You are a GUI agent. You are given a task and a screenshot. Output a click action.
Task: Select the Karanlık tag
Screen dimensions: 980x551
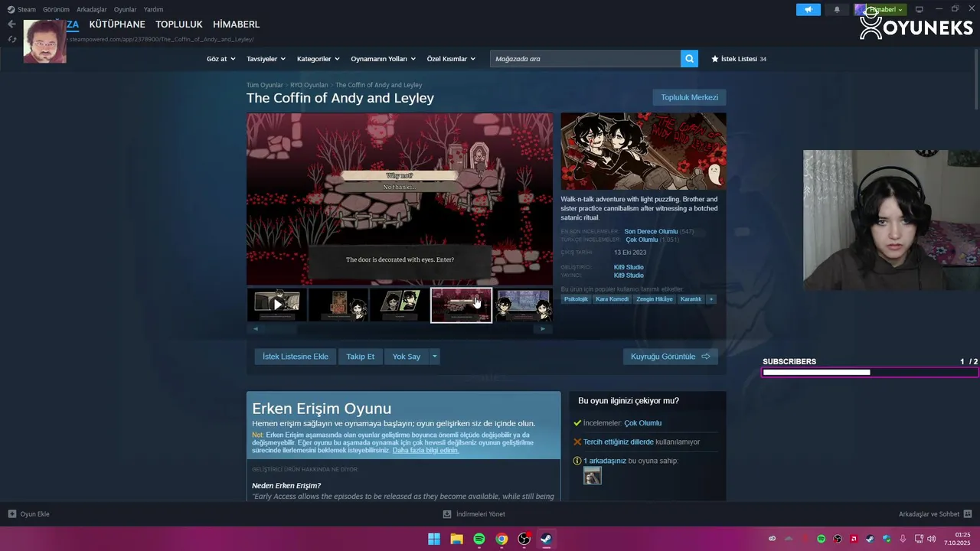point(691,299)
